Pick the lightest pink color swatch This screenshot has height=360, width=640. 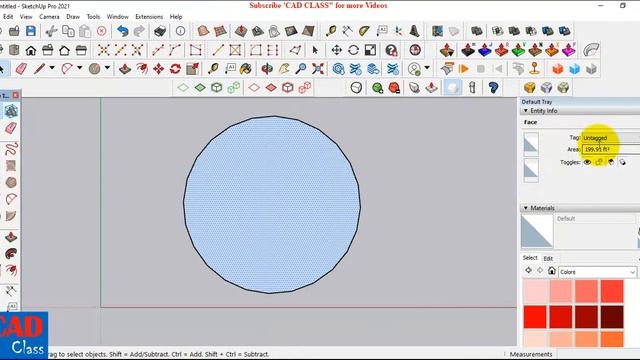click(535, 291)
